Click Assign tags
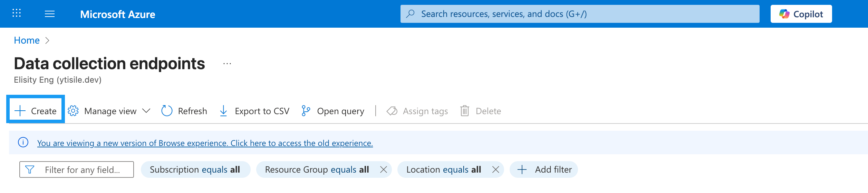The height and width of the screenshot is (193, 868). click(417, 111)
